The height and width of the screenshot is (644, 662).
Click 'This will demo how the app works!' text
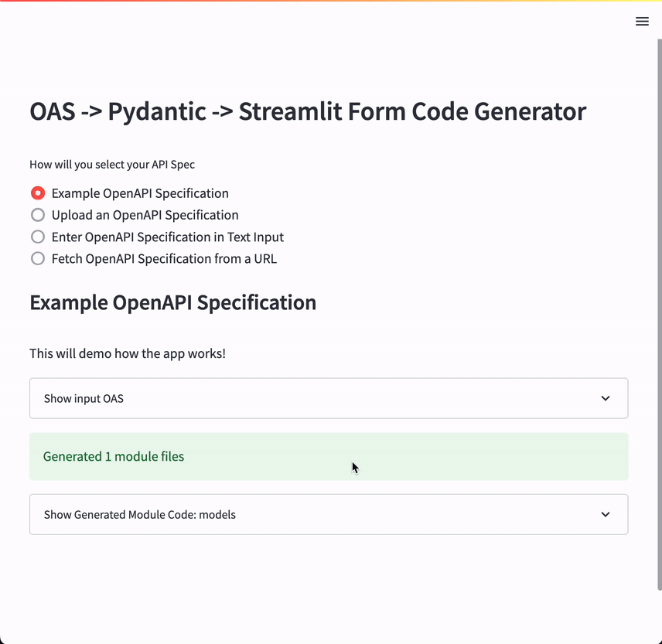click(x=128, y=353)
